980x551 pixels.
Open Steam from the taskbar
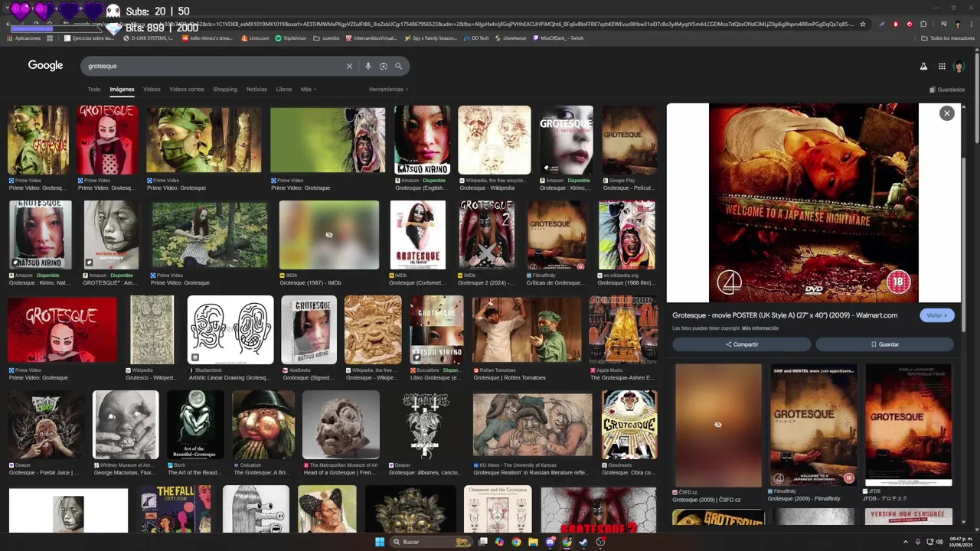click(x=583, y=542)
